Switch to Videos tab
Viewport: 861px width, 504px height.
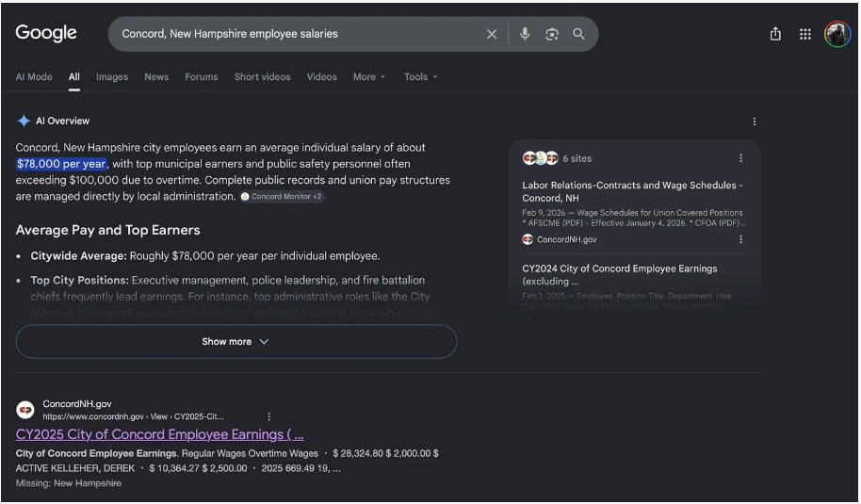[x=322, y=77]
